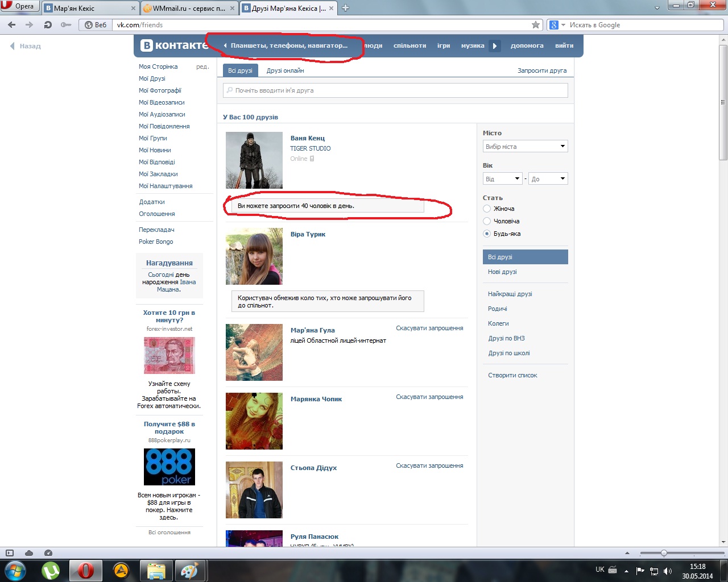This screenshot has width=728, height=582.
Task: Show hidden system tray icons
Action: point(626,571)
